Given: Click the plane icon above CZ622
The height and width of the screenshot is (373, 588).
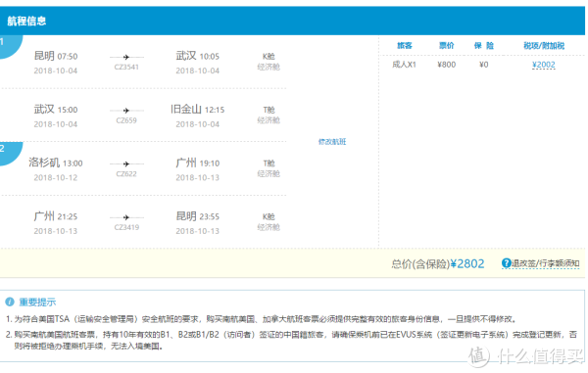Looking at the screenshot, I should tap(126, 163).
